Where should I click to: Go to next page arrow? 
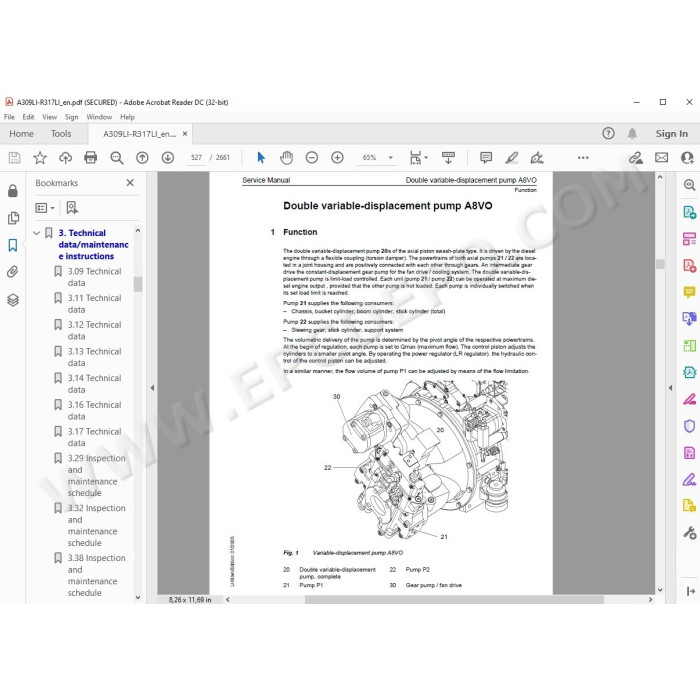pyautogui.click(x=167, y=158)
